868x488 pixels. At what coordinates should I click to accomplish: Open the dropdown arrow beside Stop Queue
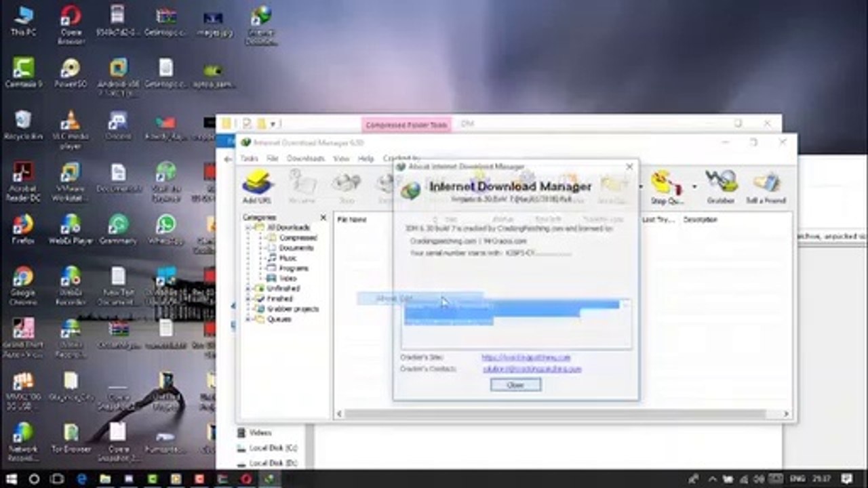[694, 186]
